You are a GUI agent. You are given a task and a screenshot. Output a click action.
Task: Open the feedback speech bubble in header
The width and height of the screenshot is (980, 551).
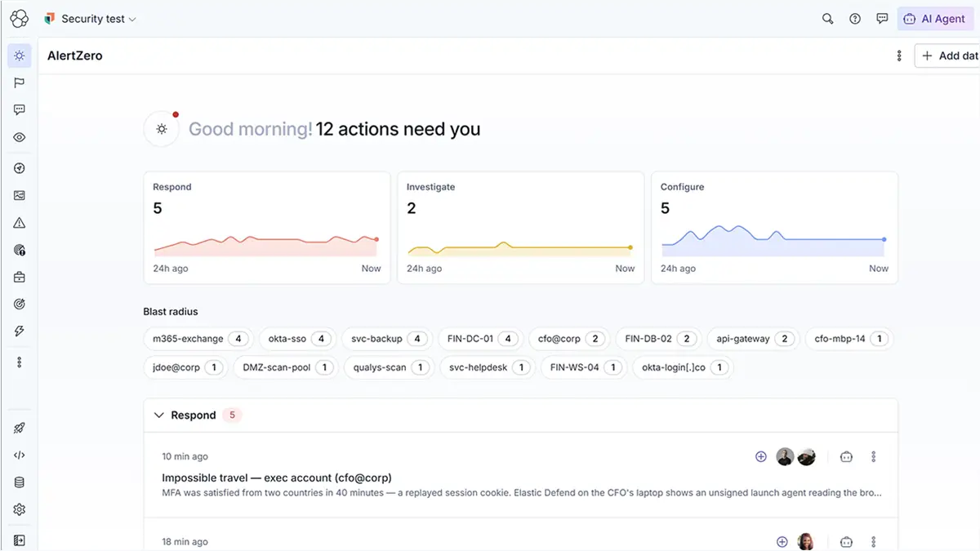(882, 19)
